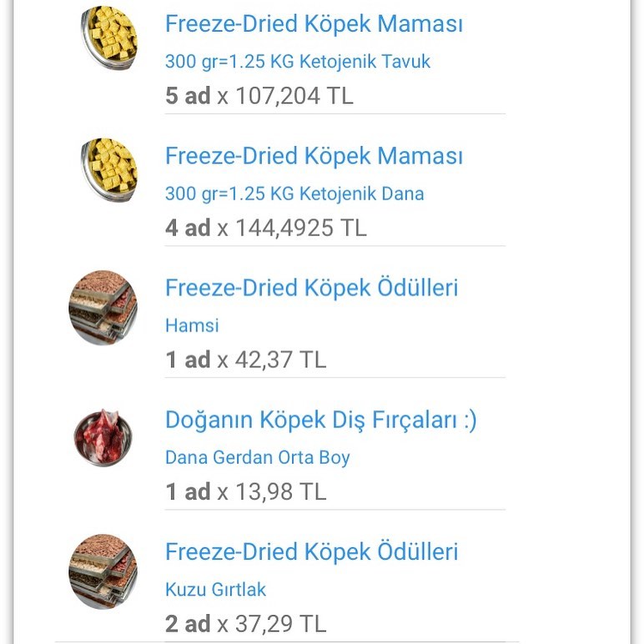Open second Freeze-Dried Köpek Maması title
This screenshot has width=644, height=644.
[314, 156]
